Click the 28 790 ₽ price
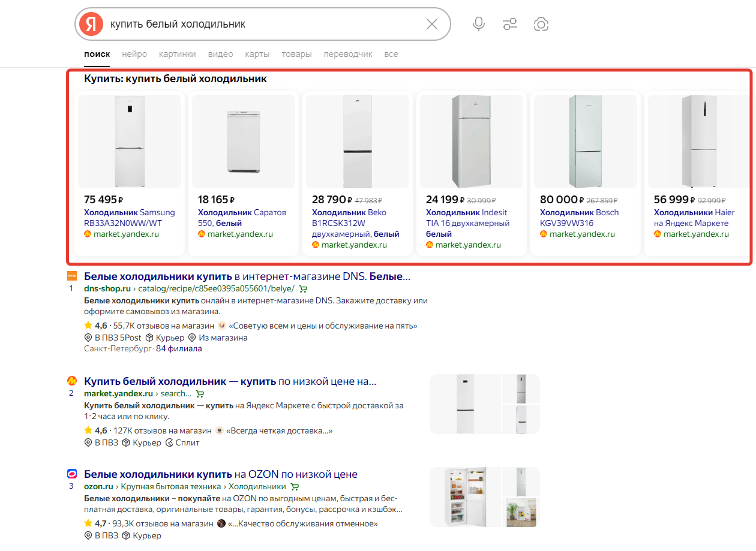Image resolution: width=756 pixels, height=551 pixels. tap(333, 200)
